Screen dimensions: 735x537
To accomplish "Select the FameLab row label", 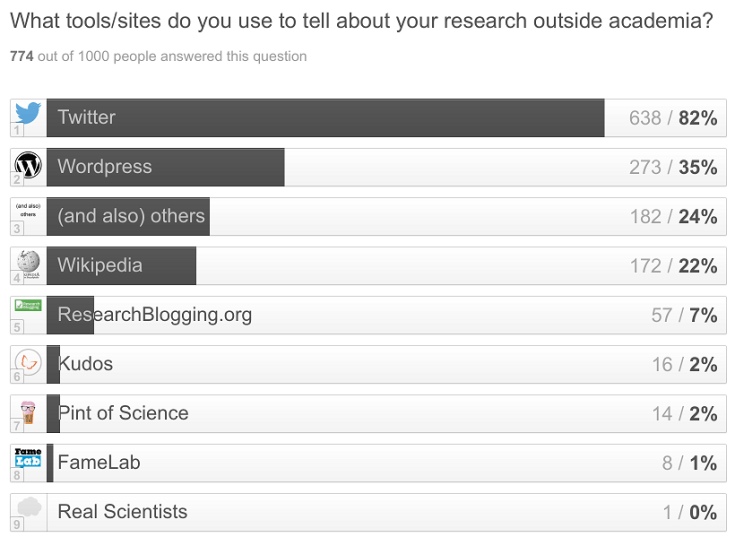I will pos(100,462).
